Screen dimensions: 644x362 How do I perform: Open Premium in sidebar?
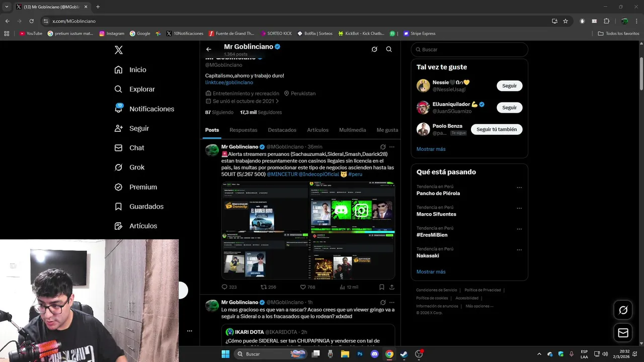click(x=135, y=187)
